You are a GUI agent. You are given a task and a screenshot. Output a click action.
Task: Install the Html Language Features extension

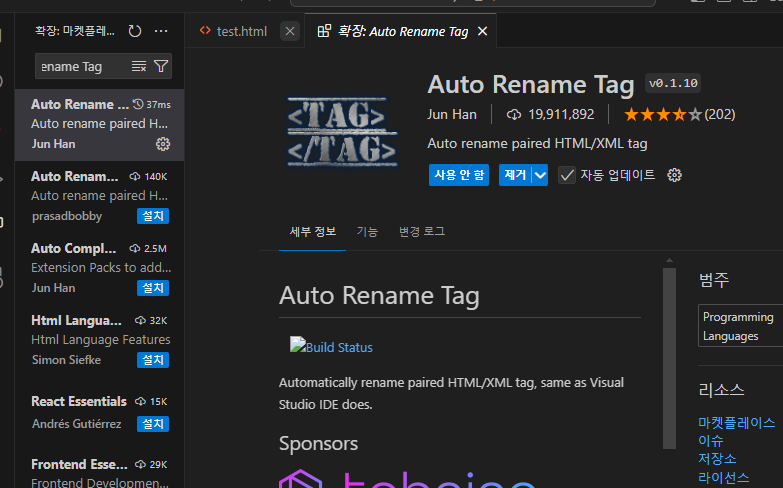pos(153,360)
